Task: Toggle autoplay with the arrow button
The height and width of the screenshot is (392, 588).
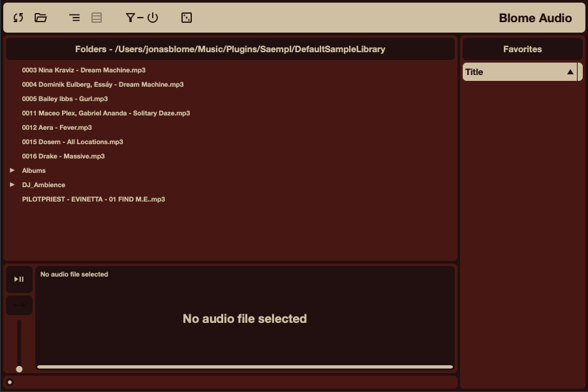Action: point(19,305)
